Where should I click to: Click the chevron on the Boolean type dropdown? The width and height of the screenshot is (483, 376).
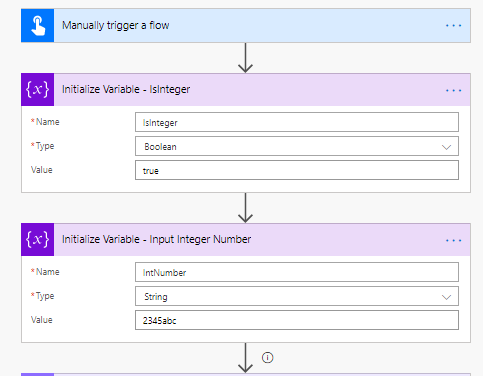coord(446,147)
